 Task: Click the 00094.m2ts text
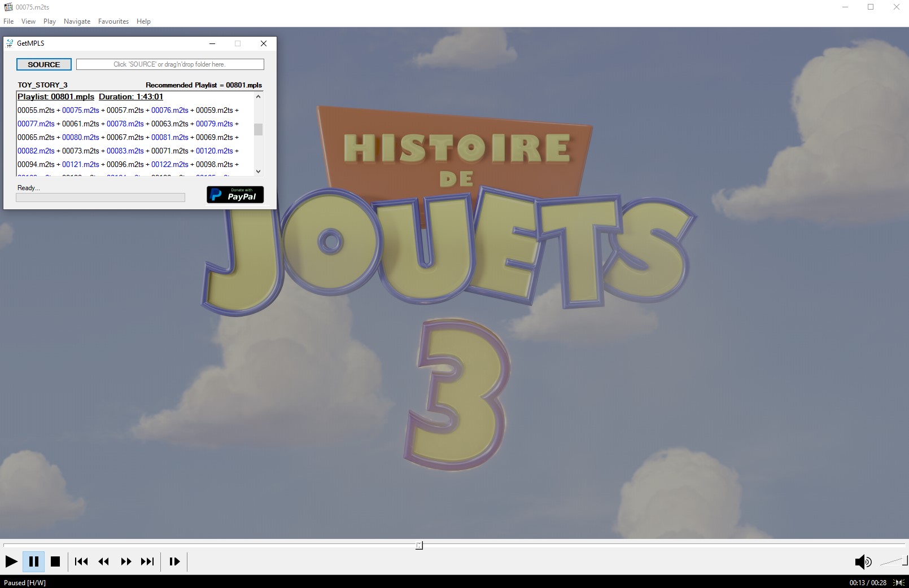[x=36, y=164]
